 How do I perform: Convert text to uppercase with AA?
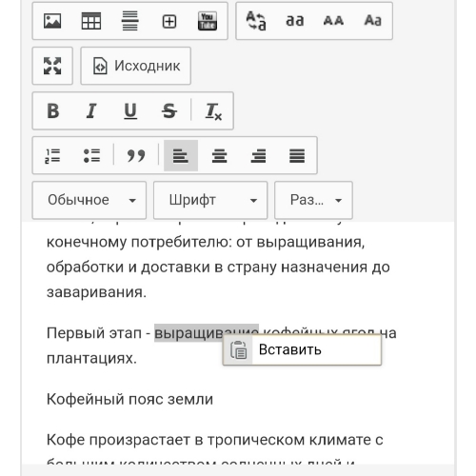click(333, 21)
